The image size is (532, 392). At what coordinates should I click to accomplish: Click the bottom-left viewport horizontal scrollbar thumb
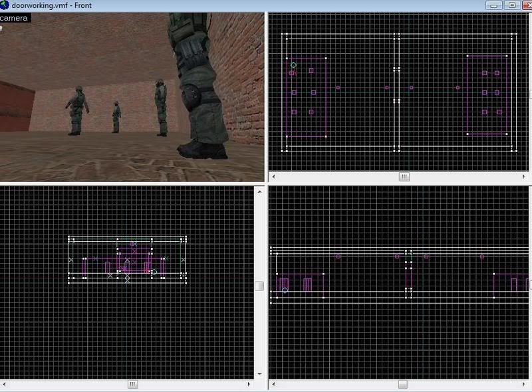click(132, 384)
